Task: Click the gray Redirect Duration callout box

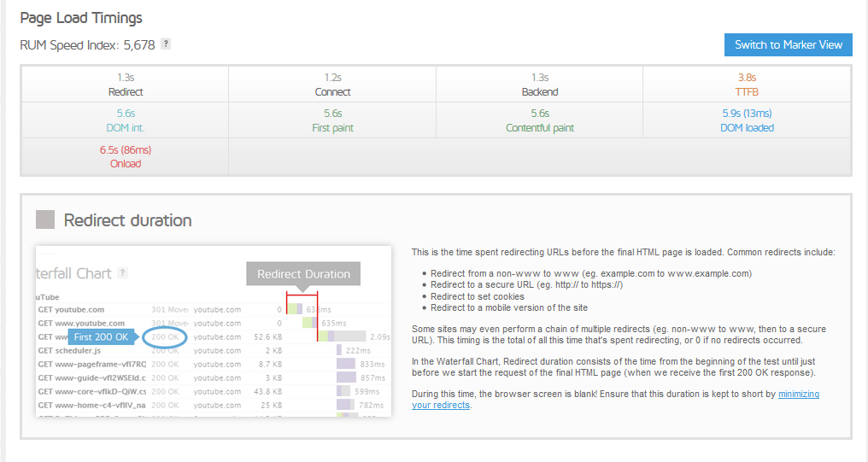Action: (303, 274)
